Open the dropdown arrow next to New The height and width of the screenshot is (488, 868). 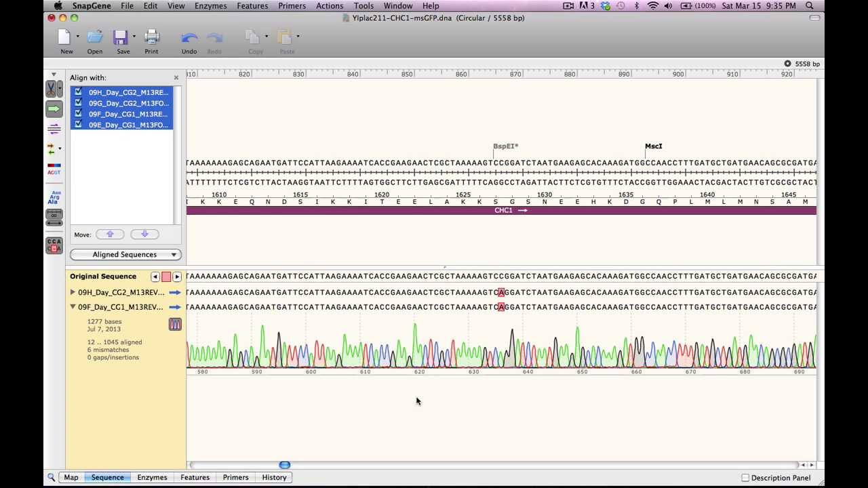[77, 37]
